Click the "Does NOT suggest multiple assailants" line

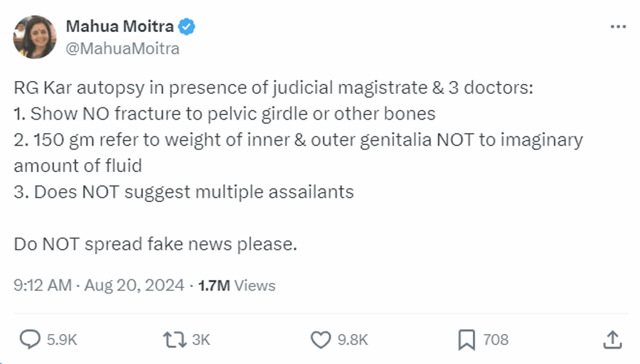pos(183,192)
